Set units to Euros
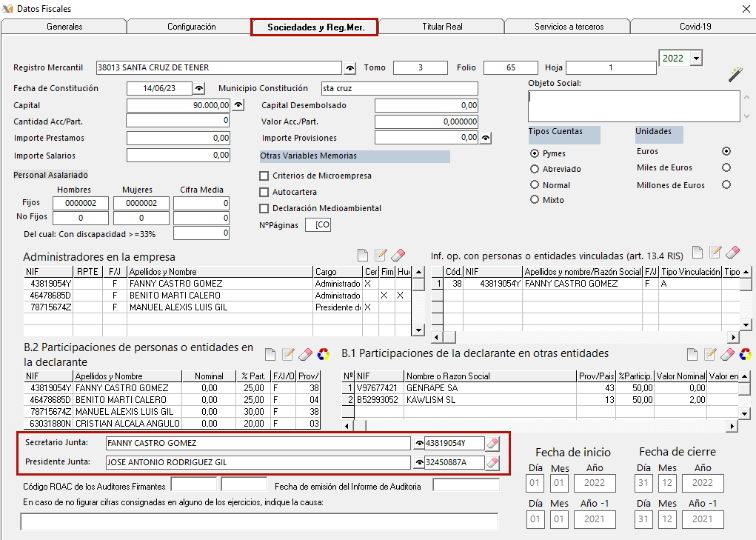Image resolution: width=756 pixels, height=540 pixels. pyautogui.click(x=726, y=151)
